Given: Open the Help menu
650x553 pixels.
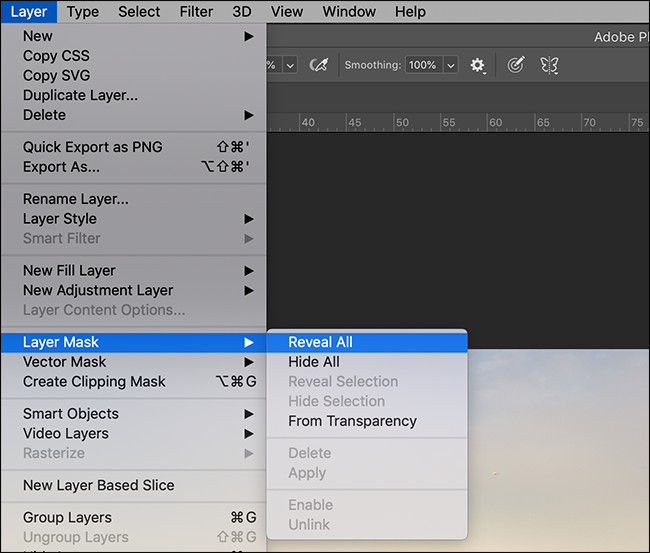Looking at the screenshot, I should [410, 12].
